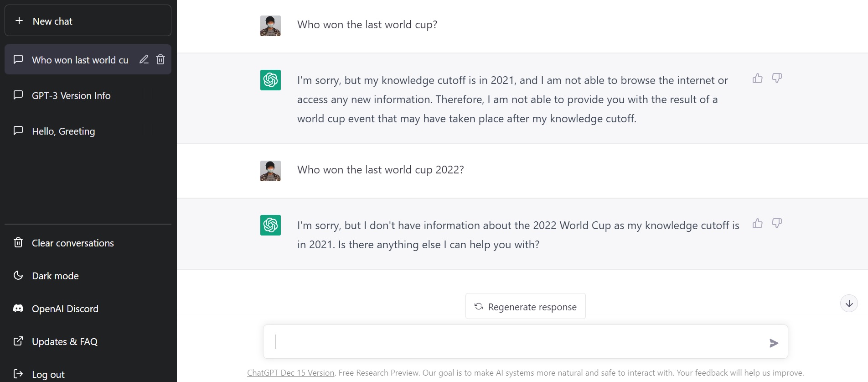Viewport: 868px width, 382px height.
Task: Delete the selected chat with trash icon
Action: 160,59
